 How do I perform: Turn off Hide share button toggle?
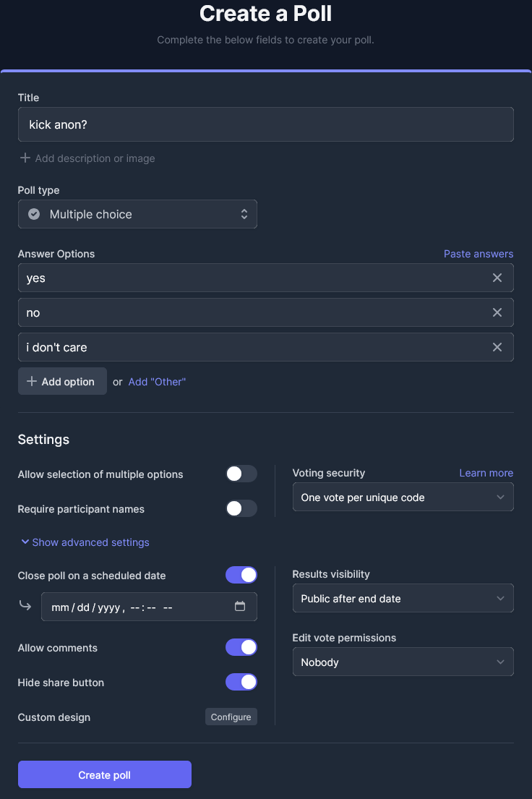(241, 683)
